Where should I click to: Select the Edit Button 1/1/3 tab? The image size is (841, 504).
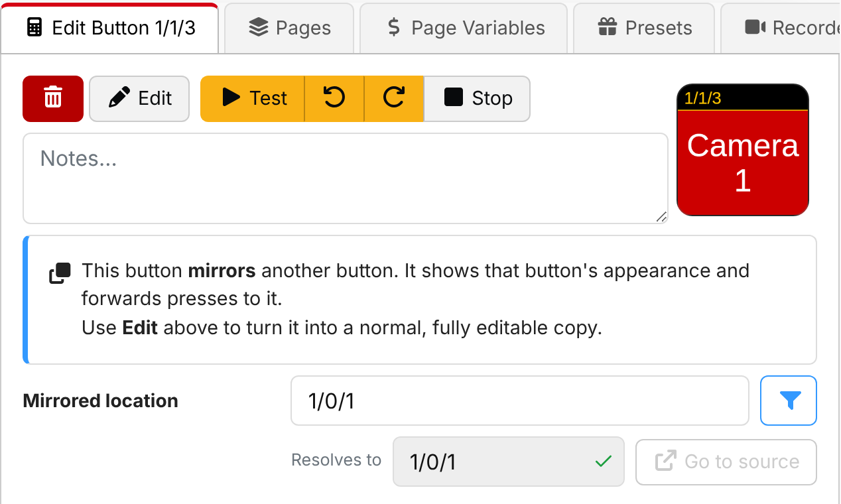[110, 28]
